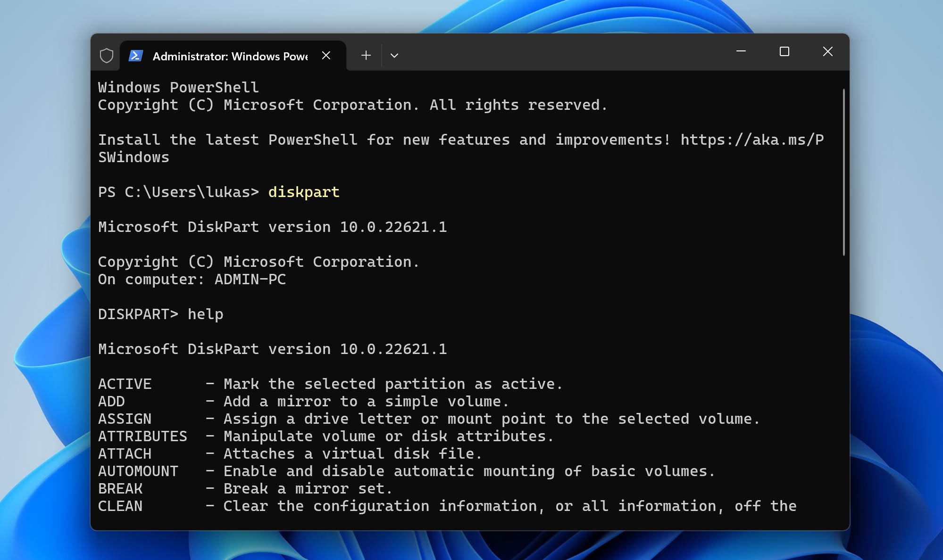Click the ACTIVE command in help output
Screen dimensions: 943x560
coord(124,384)
